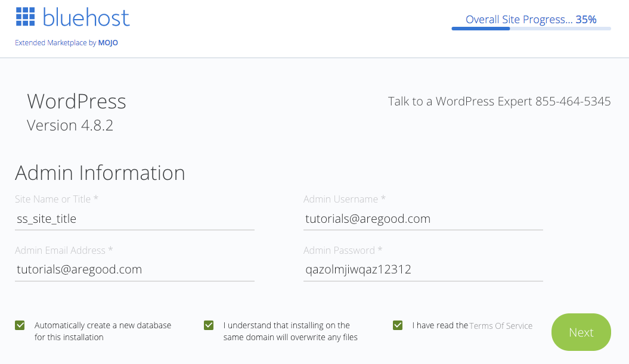Click the green Next button

click(581, 332)
